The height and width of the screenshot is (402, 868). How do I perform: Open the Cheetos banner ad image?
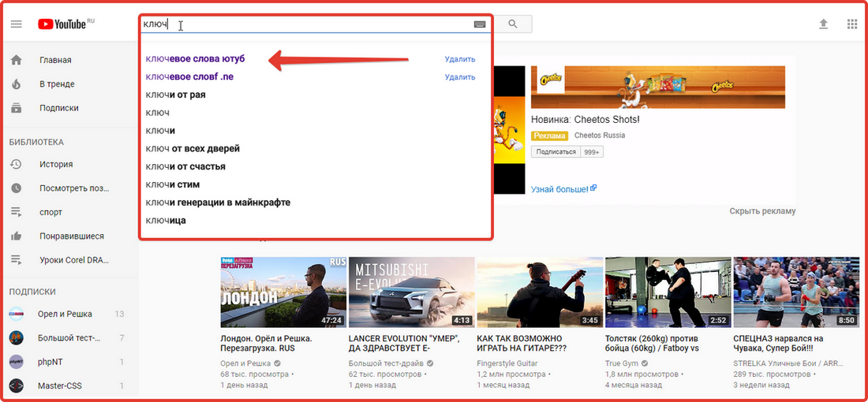[x=657, y=87]
